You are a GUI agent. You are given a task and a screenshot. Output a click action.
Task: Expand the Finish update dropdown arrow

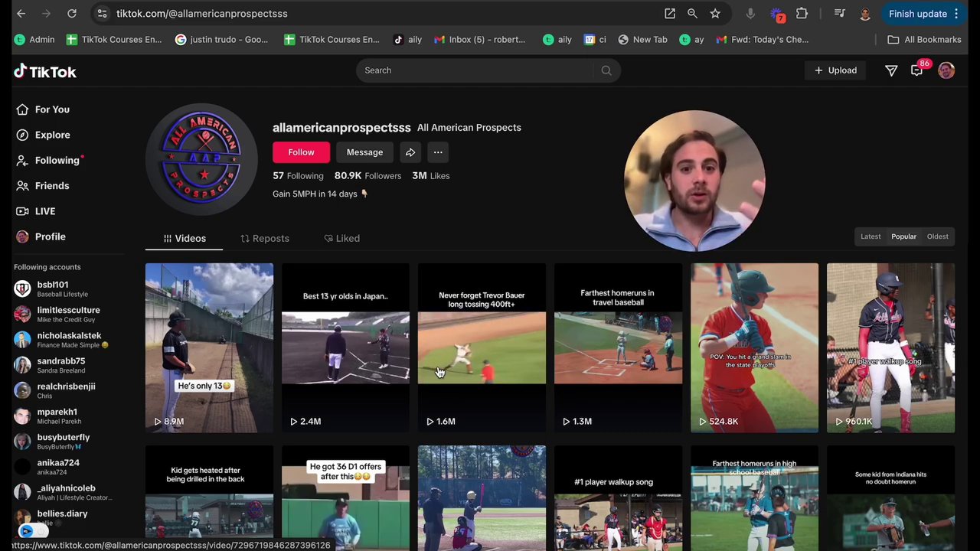(956, 13)
